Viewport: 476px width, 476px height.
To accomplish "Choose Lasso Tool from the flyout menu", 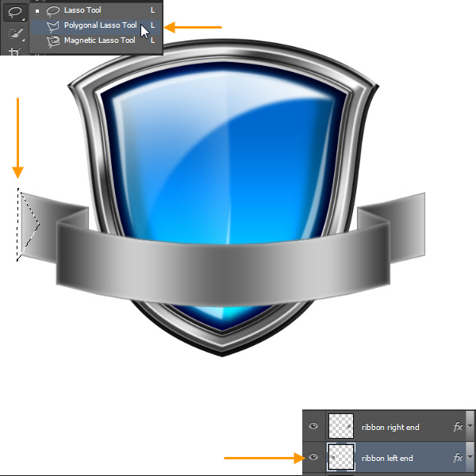I will click(83, 10).
